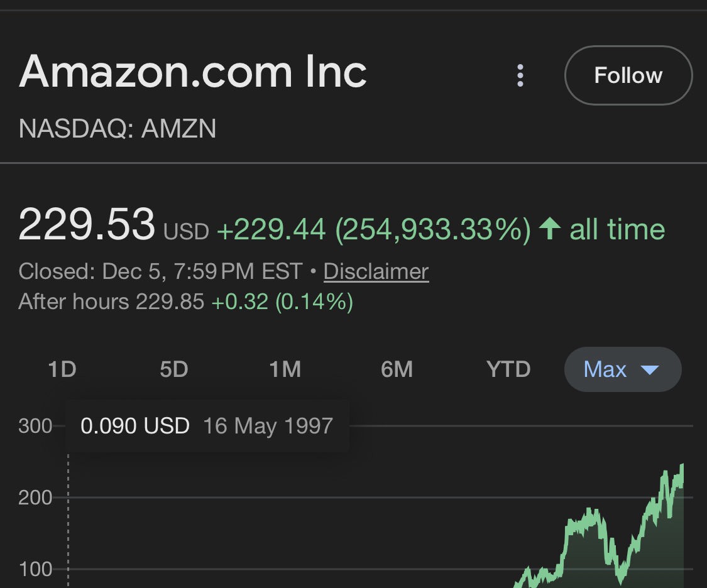The image size is (707, 588).
Task: Open the Disclaimer link
Action: tap(376, 271)
